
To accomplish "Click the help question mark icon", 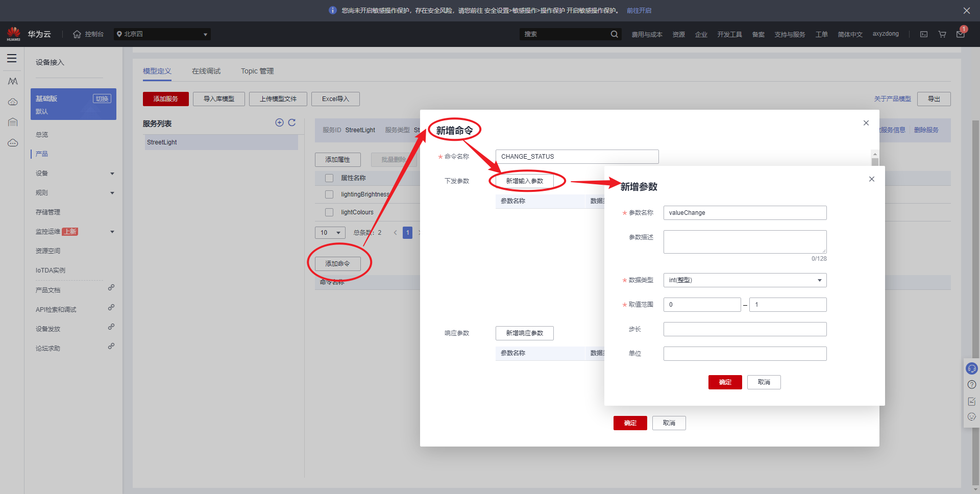I will pos(972,385).
